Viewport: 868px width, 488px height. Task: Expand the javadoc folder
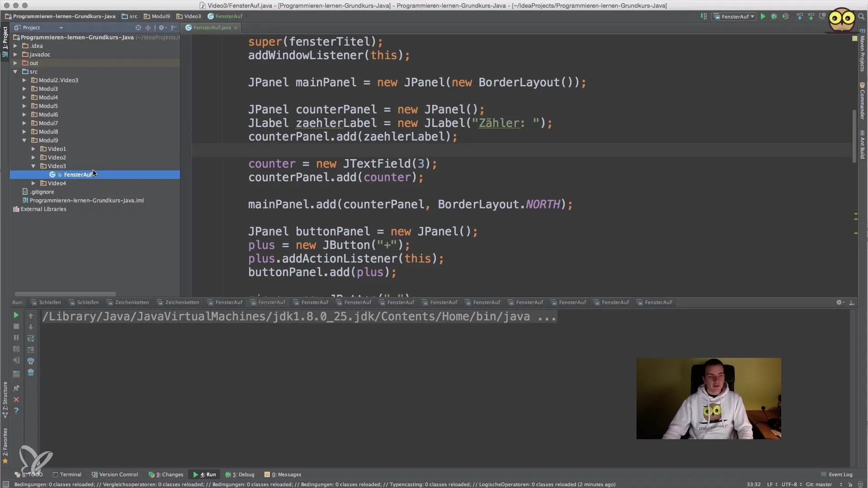[15, 54]
